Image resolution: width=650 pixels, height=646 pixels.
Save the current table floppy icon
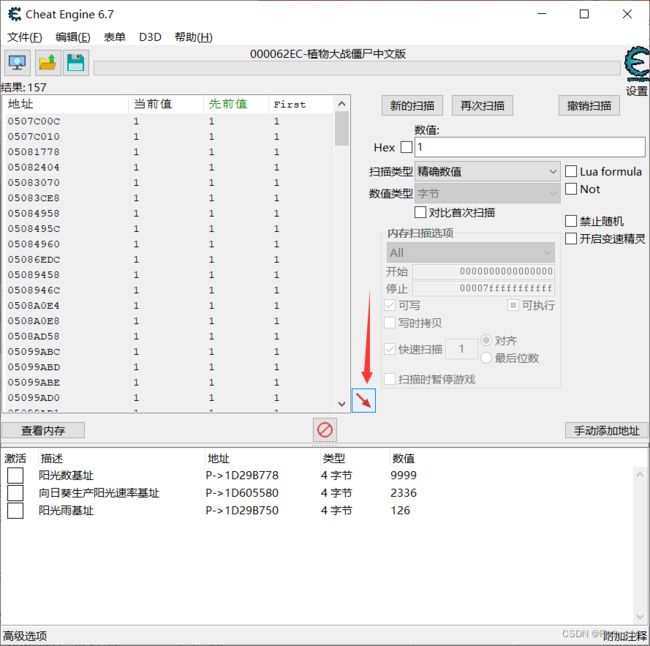point(76,63)
